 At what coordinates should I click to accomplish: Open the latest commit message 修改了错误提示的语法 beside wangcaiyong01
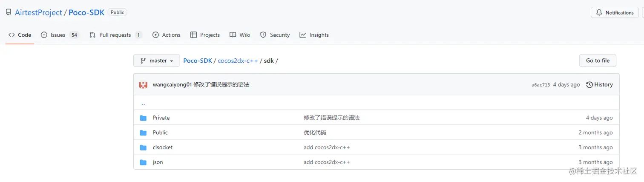221,84
